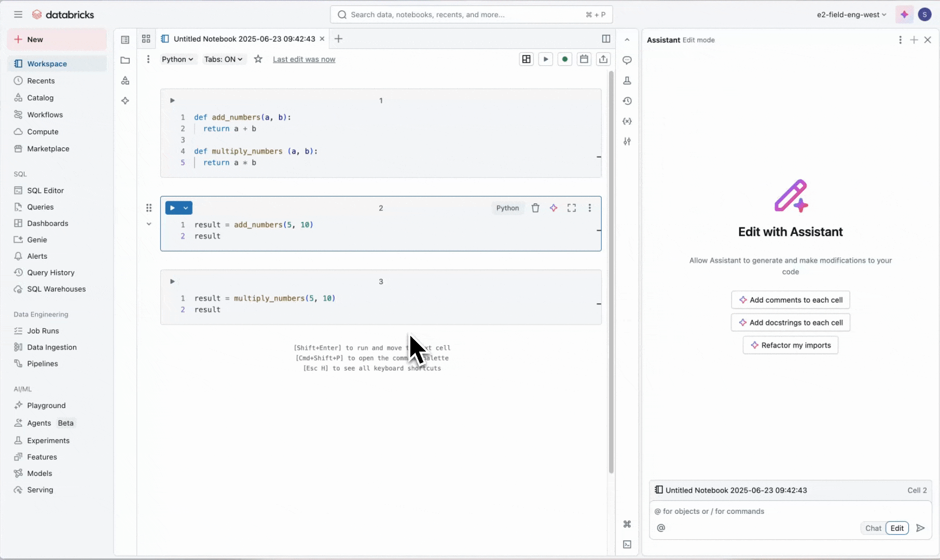
Task: Open Catalog in left sidebar
Action: [x=40, y=97]
